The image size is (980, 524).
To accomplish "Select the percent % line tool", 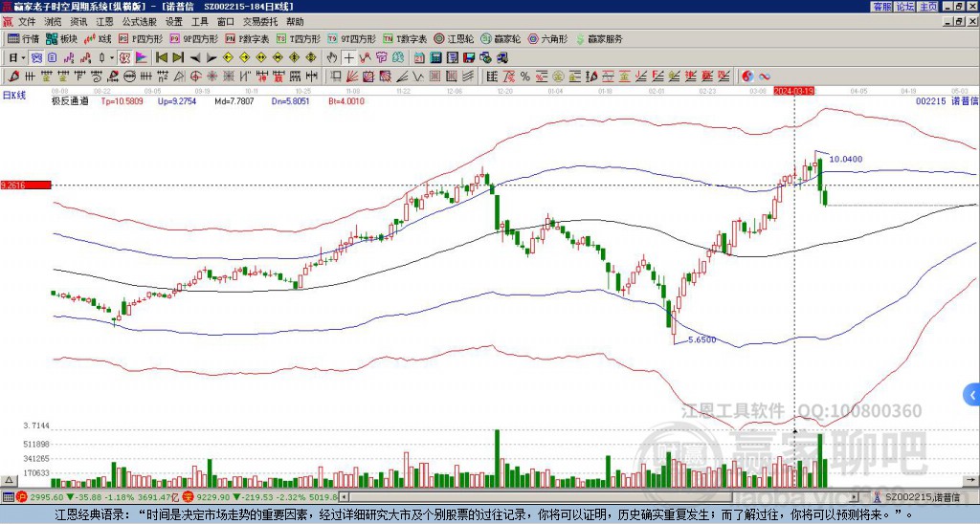I will pos(525,76).
